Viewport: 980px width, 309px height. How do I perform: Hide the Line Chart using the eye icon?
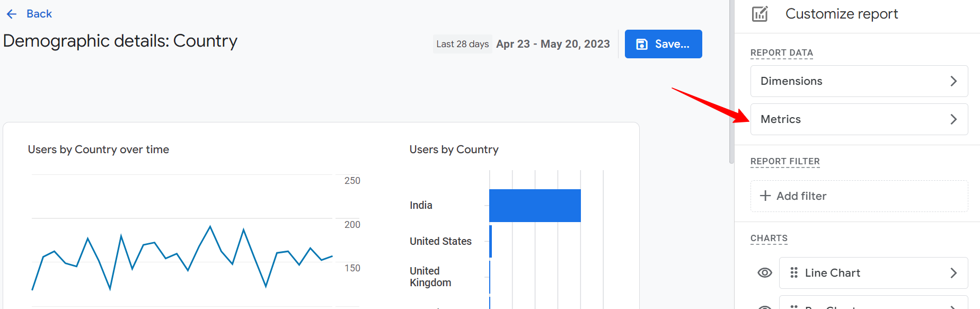[764, 272]
